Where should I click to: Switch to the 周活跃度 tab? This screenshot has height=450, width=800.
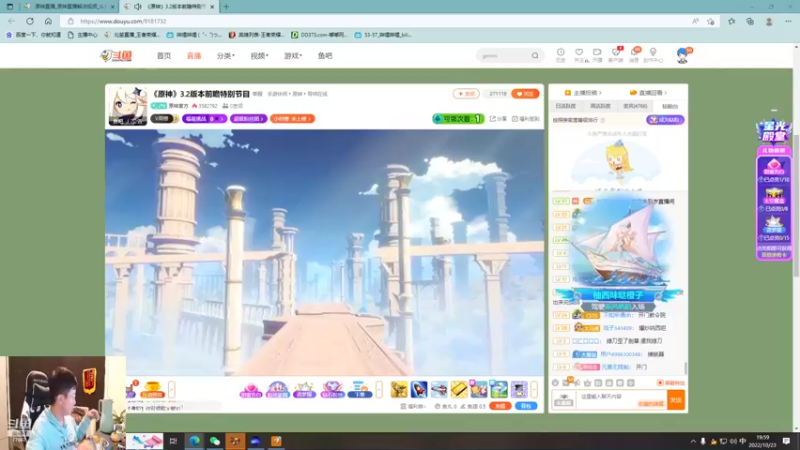pos(600,106)
